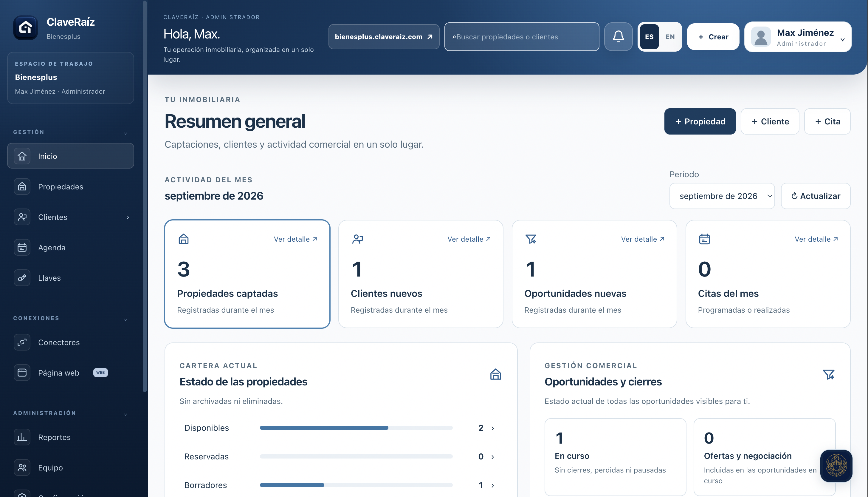Focus the Buscar propiedades o clientes field
The width and height of the screenshot is (868, 497).
coord(521,36)
